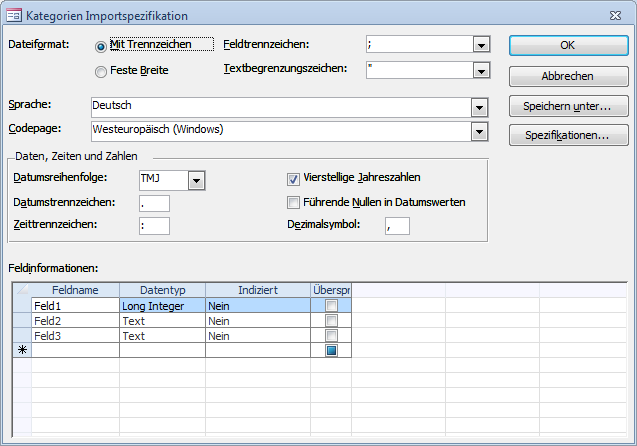This screenshot has height=446, width=637.
Task: Toggle 'Vierstellige Jahreszahlen' checkbox
Action: point(294,179)
